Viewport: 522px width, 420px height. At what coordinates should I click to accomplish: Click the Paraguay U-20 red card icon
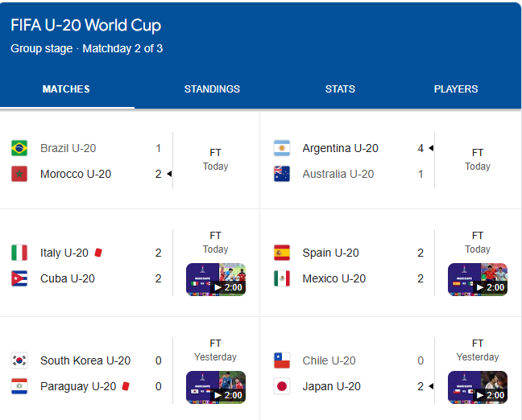coord(126,386)
